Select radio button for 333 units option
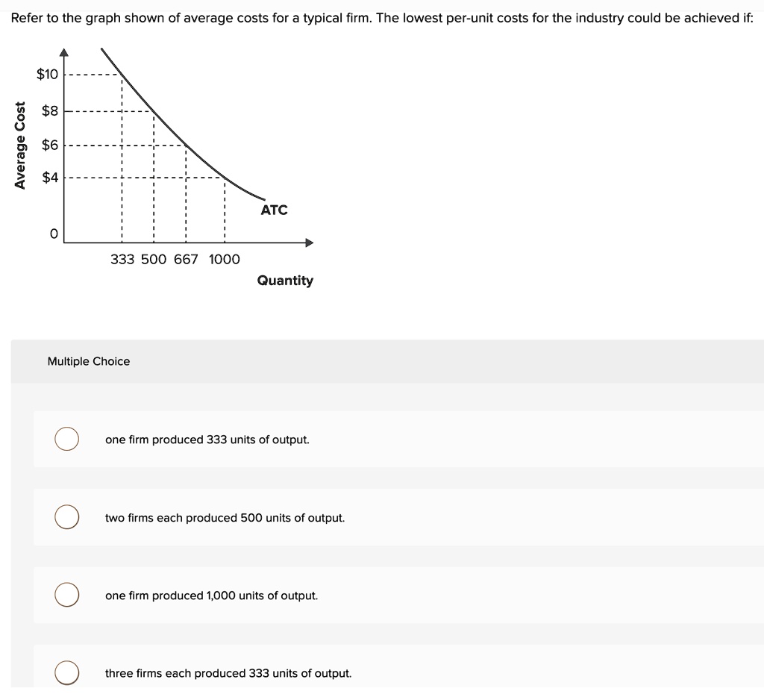 tap(66, 439)
